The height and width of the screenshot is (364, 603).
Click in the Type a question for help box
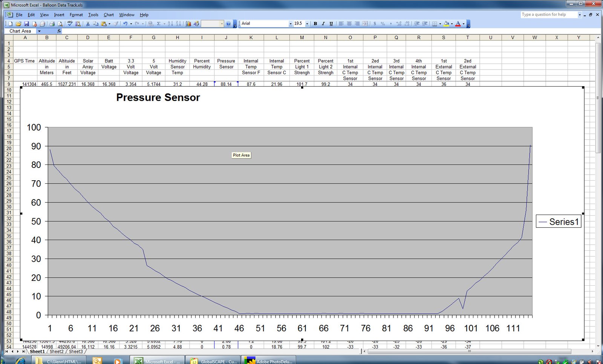point(549,15)
